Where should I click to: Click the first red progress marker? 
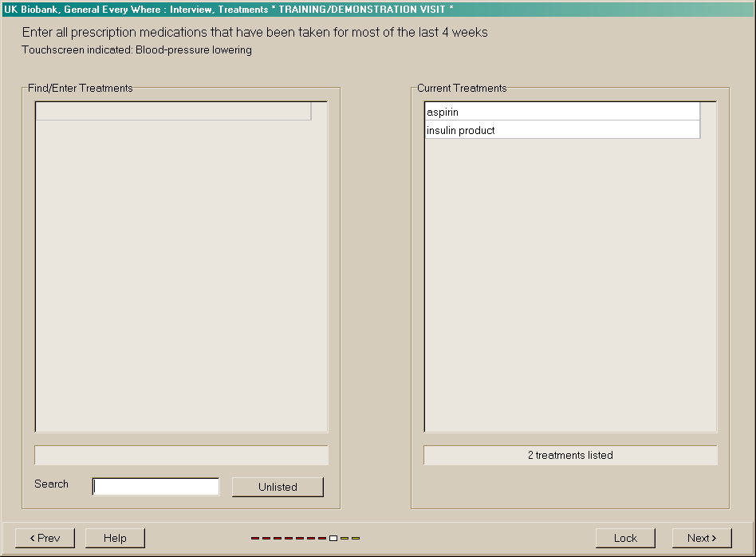[x=255, y=539]
